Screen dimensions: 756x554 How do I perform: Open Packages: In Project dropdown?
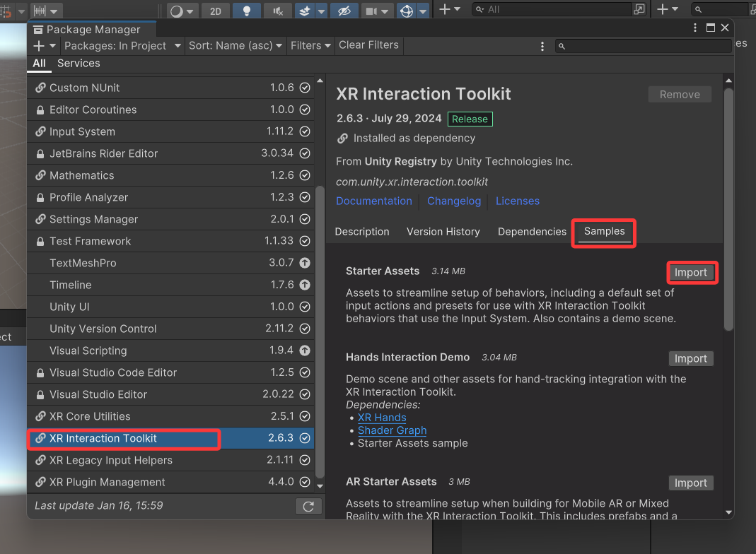point(122,46)
